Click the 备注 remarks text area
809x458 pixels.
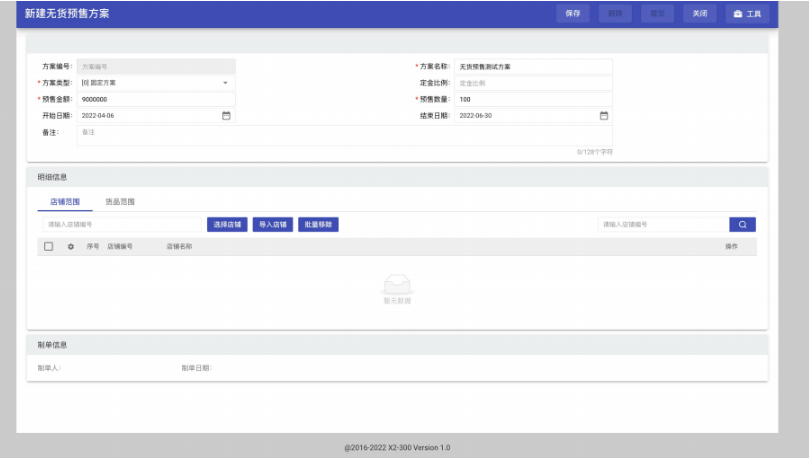pos(345,136)
